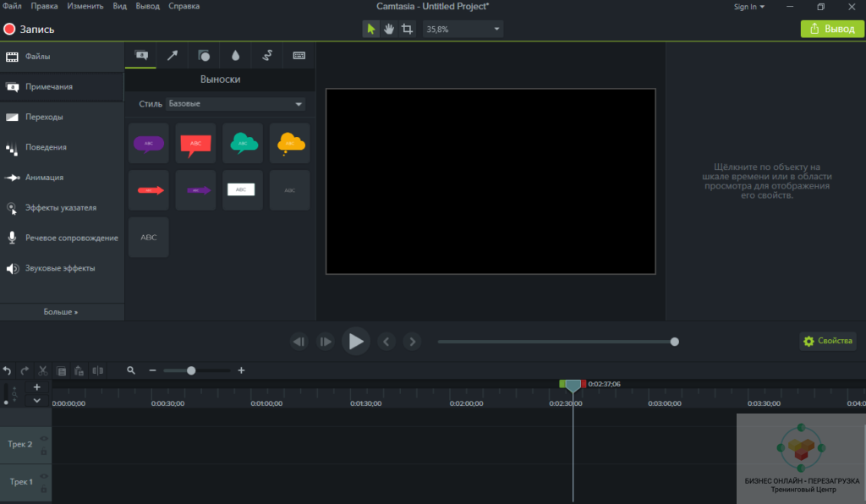Open the Sign In dropdown
This screenshot has height=504, width=866.
pos(748,7)
